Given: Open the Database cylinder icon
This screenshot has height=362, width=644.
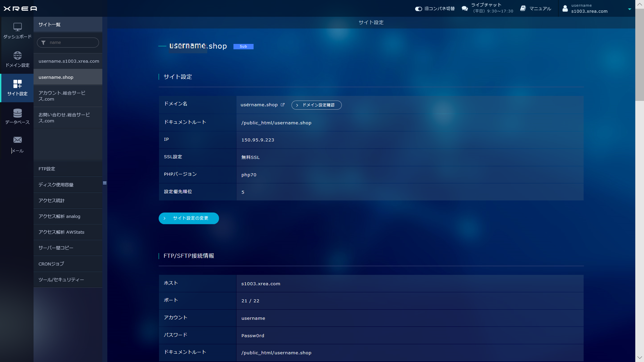Looking at the screenshot, I should click(17, 113).
